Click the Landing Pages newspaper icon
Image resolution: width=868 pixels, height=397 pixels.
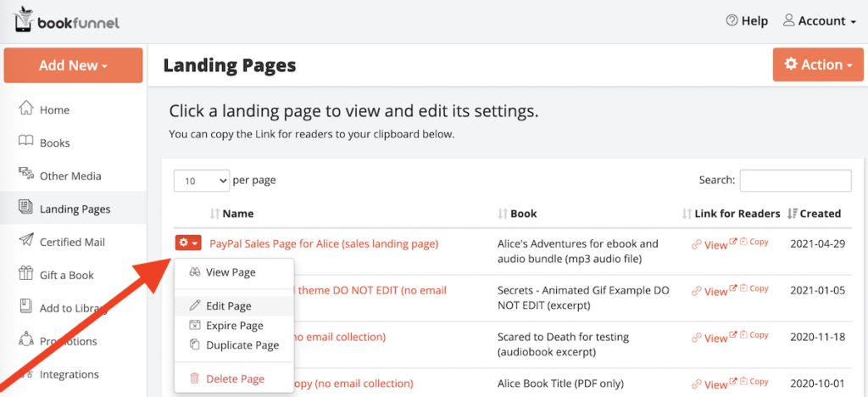(x=26, y=208)
